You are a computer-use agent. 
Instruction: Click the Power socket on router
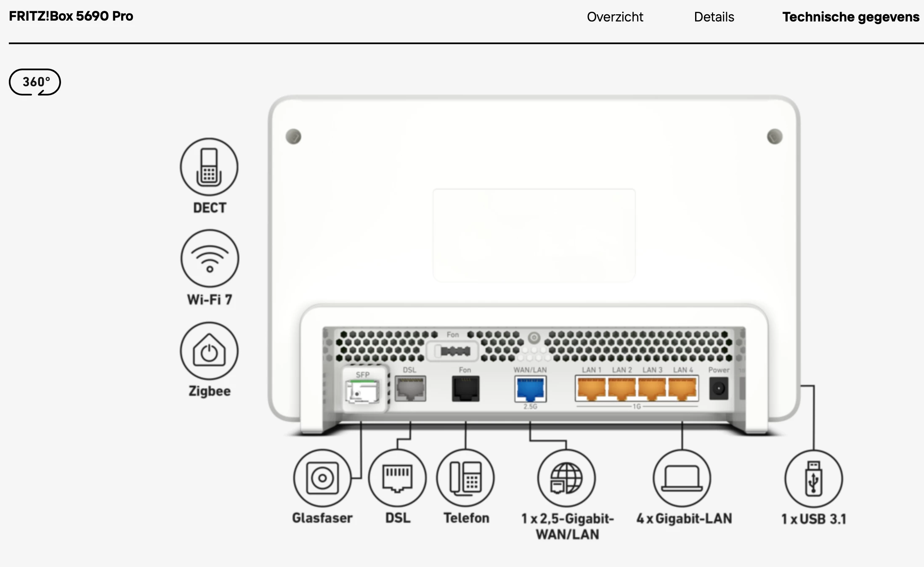pos(718,388)
